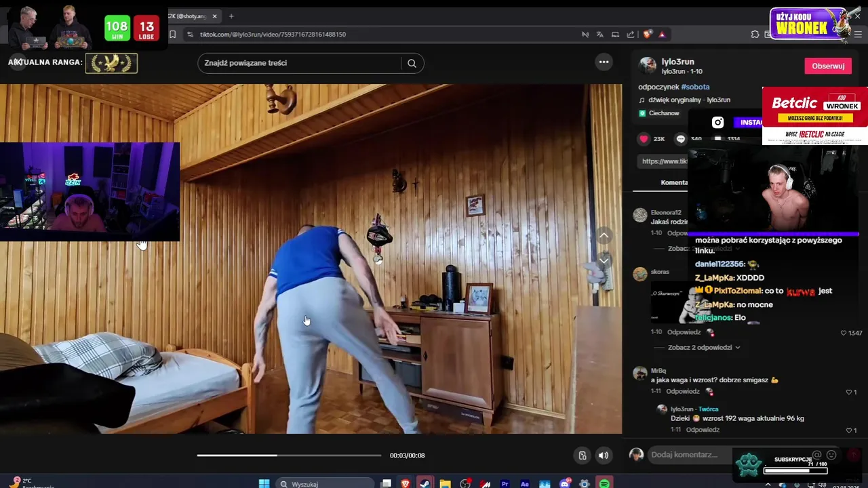
Task: Open After Effects from the taskbar
Action: tap(524, 484)
